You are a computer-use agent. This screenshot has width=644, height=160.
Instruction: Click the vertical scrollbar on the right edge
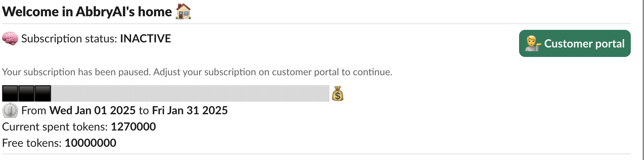pos(643,80)
